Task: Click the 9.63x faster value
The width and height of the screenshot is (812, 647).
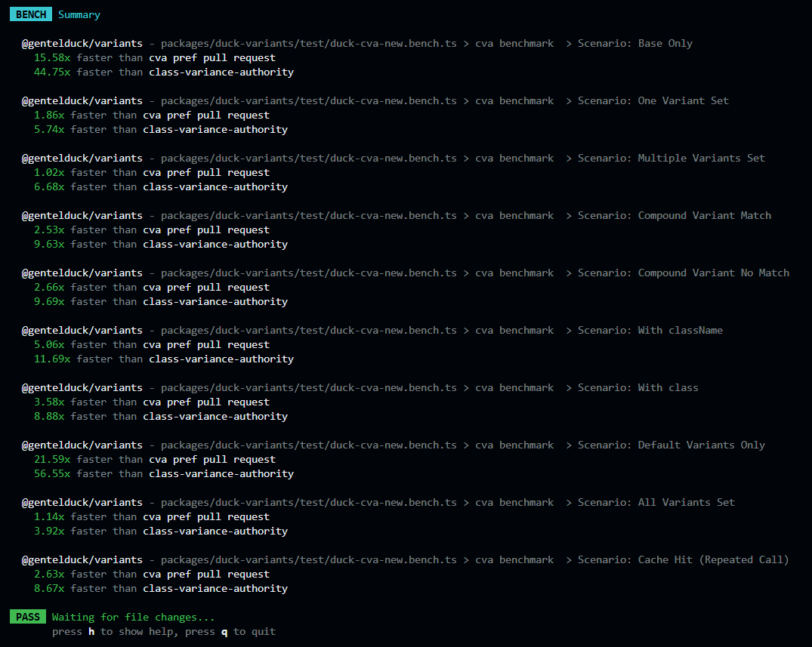Action: pos(49,245)
